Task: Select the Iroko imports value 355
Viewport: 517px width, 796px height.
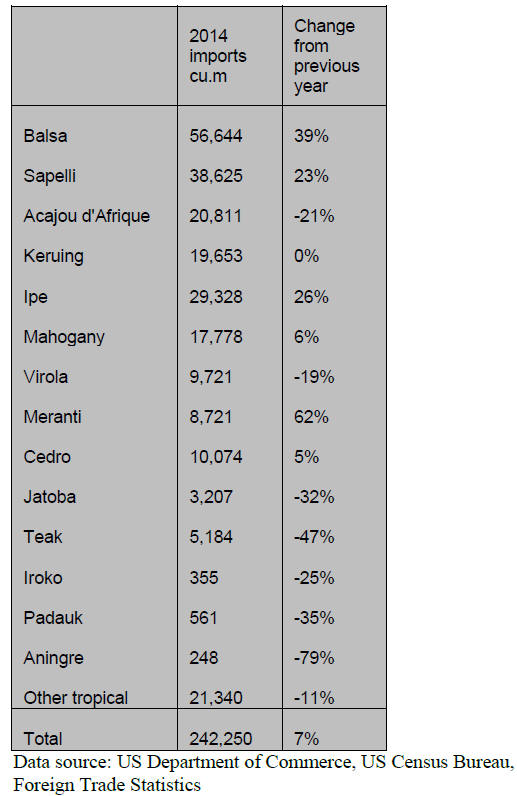Action: 204,578
